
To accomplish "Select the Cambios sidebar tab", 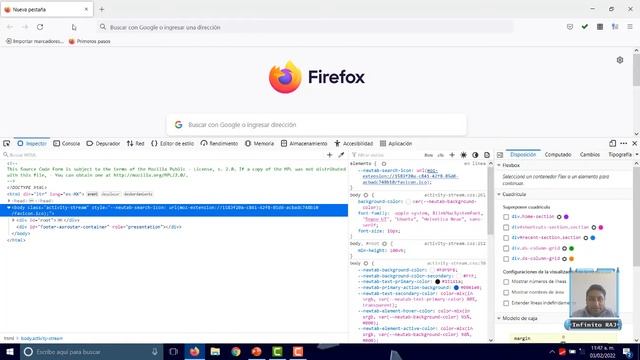I will click(x=590, y=155).
